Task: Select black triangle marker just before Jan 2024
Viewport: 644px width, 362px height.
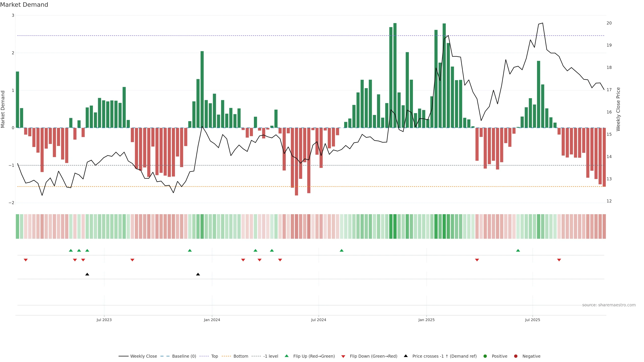Action: pyautogui.click(x=198, y=274)
